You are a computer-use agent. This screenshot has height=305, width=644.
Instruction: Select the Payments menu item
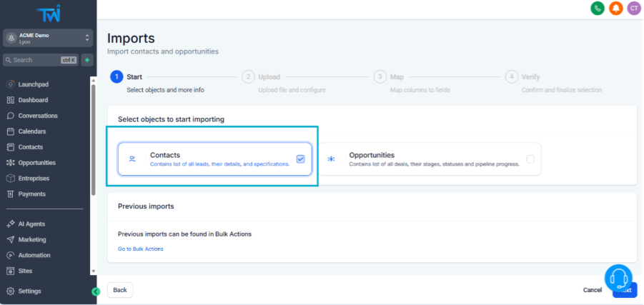coord(31,194)
